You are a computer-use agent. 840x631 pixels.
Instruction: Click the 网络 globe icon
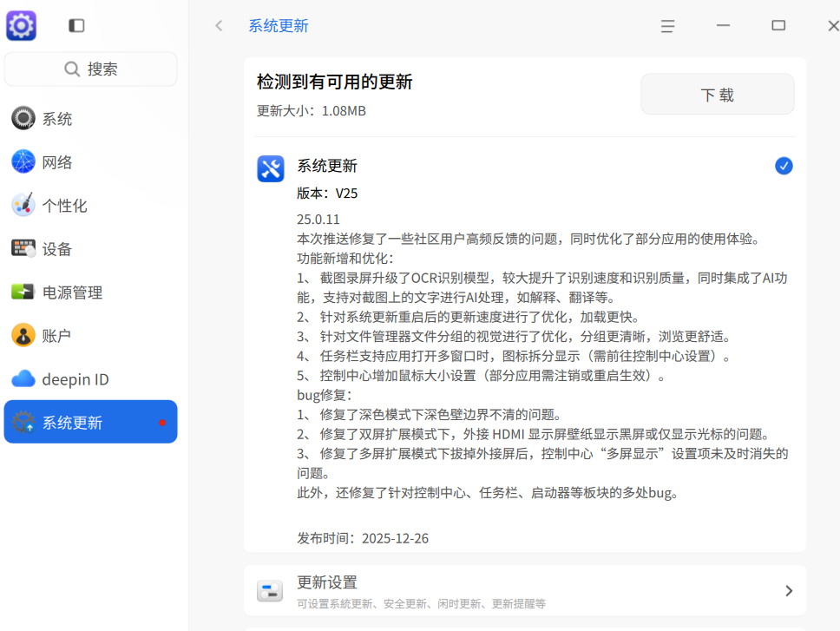tap(23, 161)
